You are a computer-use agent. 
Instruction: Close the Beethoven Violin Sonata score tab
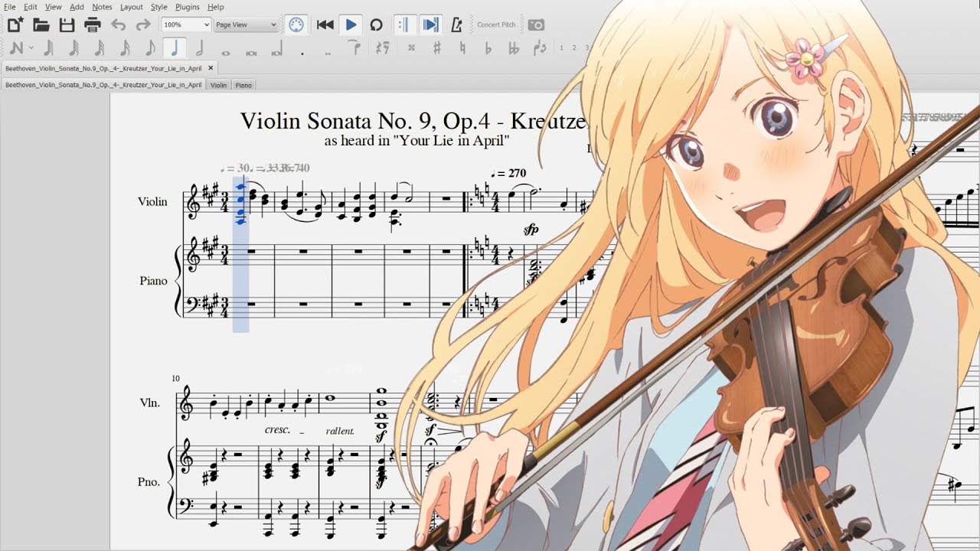tap(211, 68)
